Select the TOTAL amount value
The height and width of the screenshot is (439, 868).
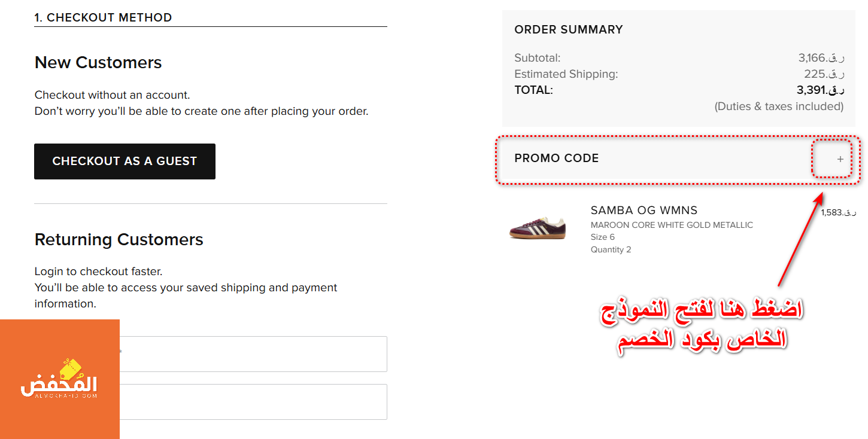[x=820, y=90]
